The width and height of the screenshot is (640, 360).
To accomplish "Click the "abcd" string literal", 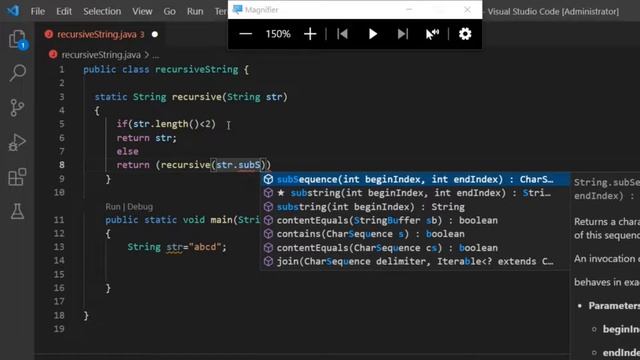I will (x=204, y=247).
